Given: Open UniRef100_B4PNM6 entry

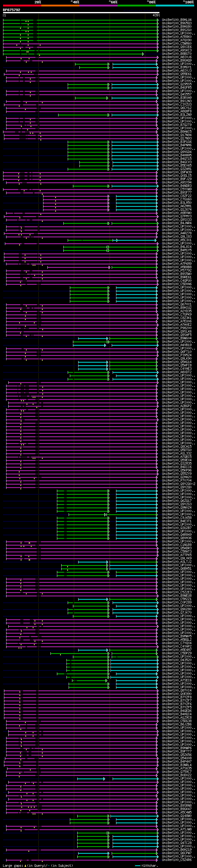Looking at the screenshot, I should point(176,145).
